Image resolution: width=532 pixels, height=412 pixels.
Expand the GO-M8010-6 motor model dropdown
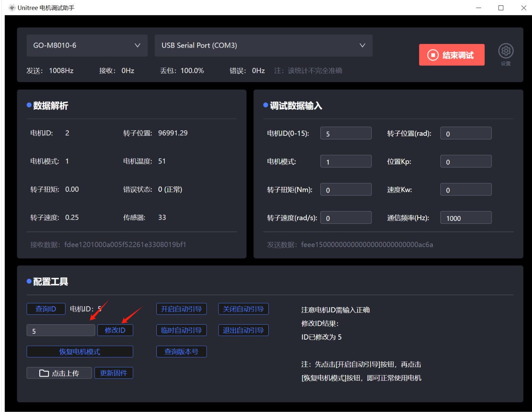[87, 45]
